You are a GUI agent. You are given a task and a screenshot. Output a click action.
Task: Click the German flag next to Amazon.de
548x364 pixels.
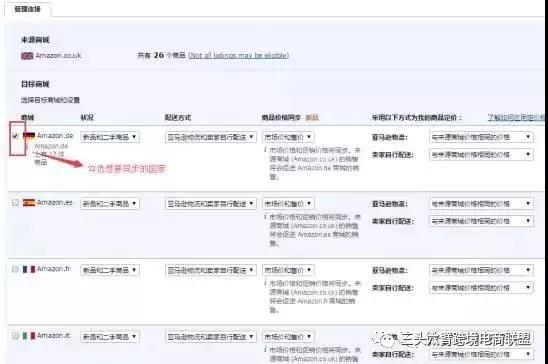pyautogui.click(x=29, y=136)
